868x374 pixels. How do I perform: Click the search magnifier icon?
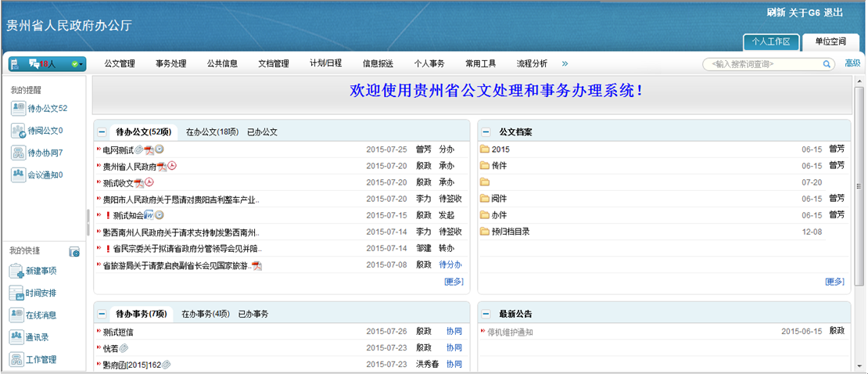pyautogui.click(x=827, y=64)
